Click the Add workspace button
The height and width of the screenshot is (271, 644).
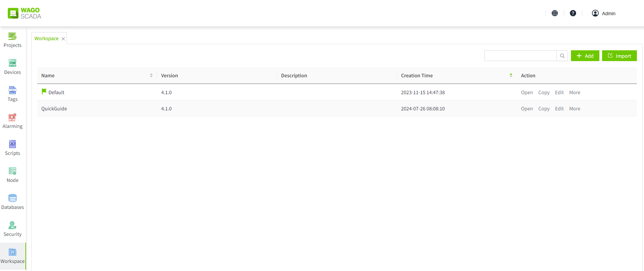pyautogui.click(x=585, y=56)
